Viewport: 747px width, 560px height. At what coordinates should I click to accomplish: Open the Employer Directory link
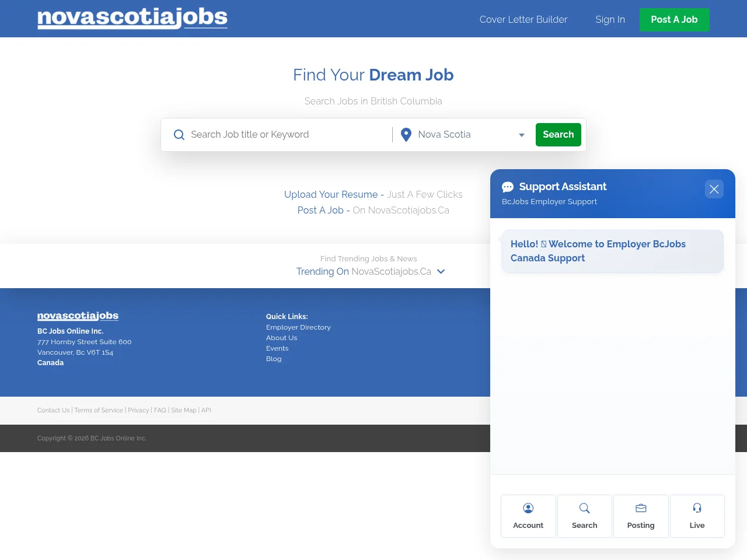[x=298, y=327]
